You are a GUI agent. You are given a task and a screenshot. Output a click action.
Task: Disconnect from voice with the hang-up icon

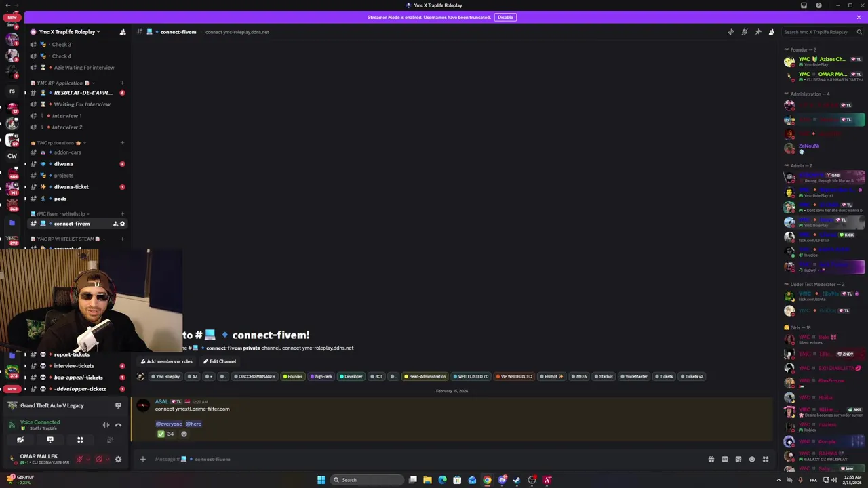(x=118, y=425)
